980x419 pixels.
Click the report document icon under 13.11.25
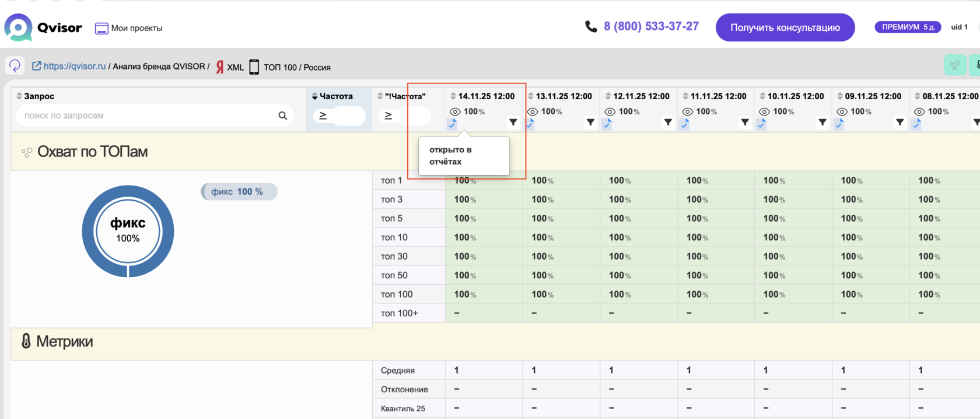[x=530, y=124]
